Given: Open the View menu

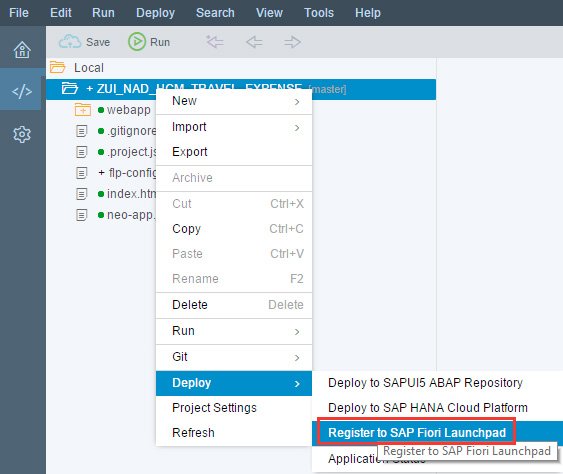Looking at the screenshot, I should click(269, 13).
